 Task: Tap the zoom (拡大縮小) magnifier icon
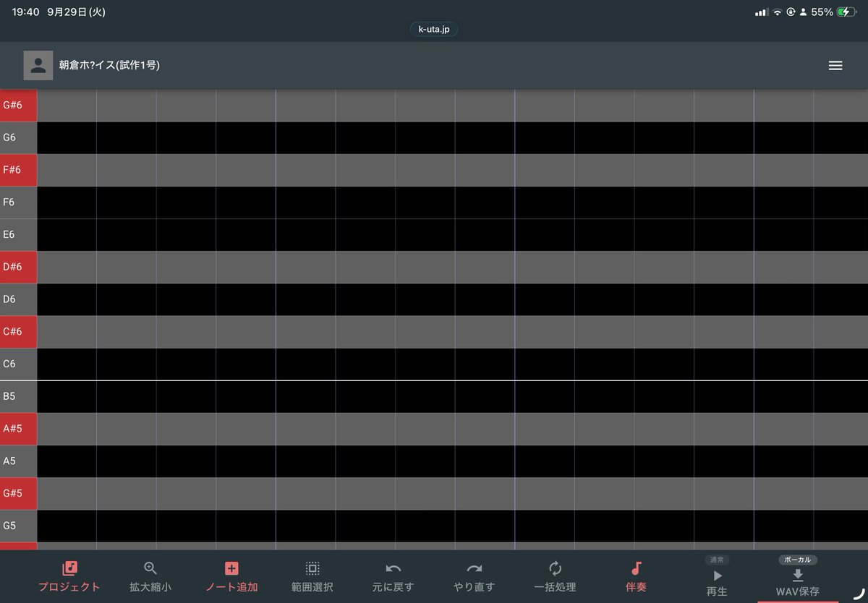[150, 569]
